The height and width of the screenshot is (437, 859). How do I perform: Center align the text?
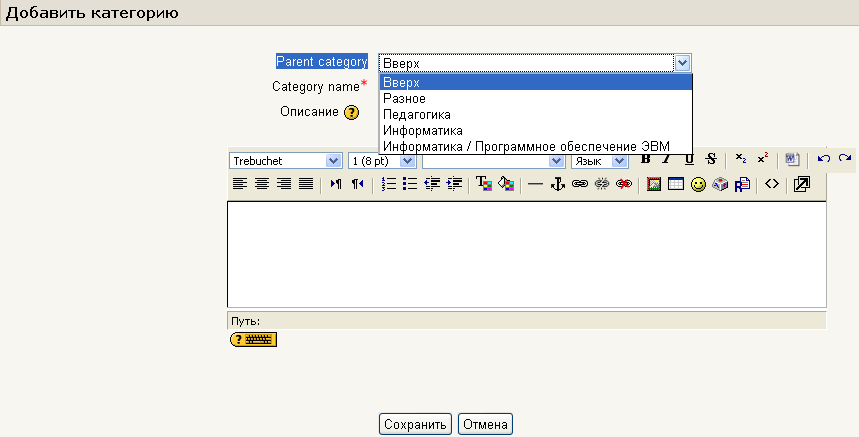262,184
